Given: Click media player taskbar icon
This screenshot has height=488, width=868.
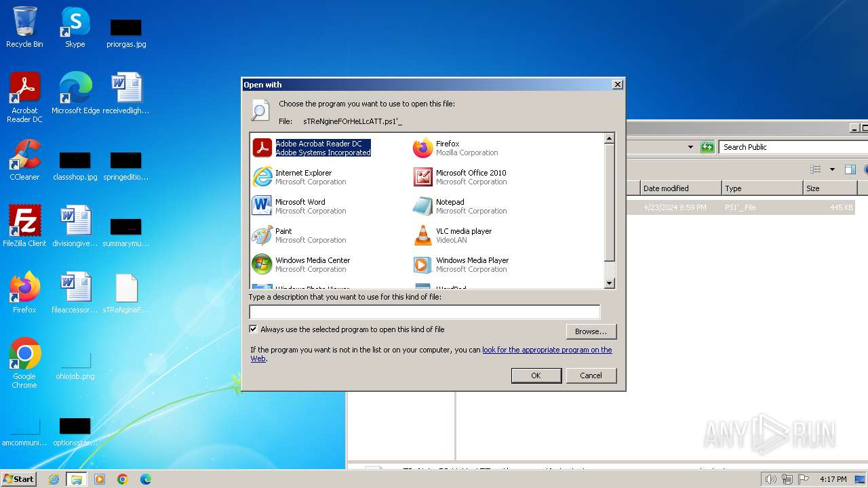Looking at the screenshot, I should [100, 479].
